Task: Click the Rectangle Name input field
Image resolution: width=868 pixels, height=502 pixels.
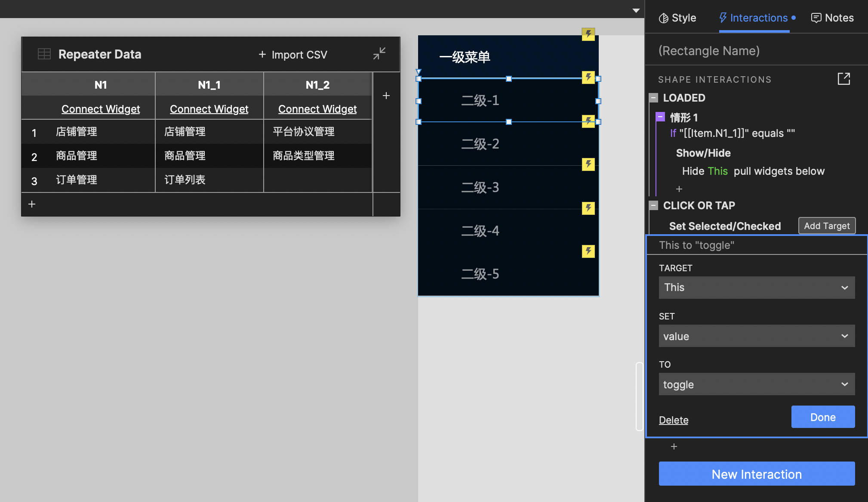Action: click(756, 50)
